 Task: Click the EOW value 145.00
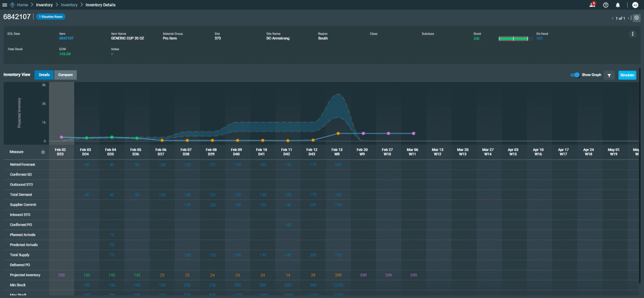click(65, 54)
